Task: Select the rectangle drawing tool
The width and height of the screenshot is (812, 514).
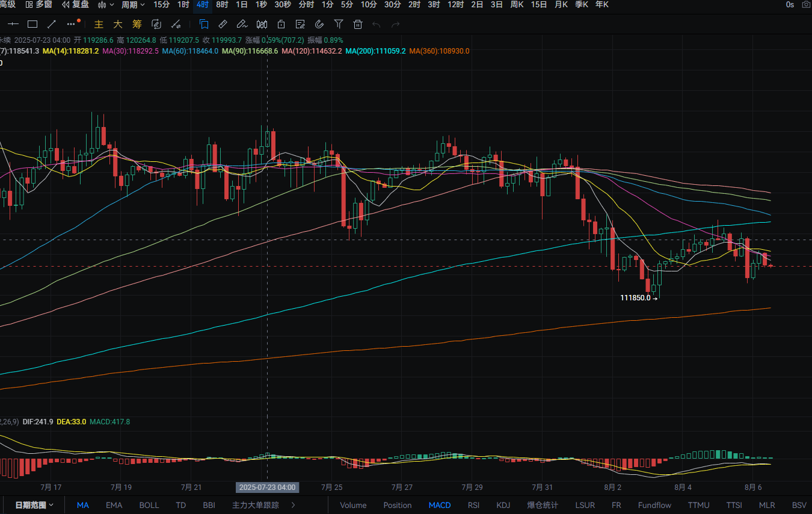Action: click(x=32, y=24)
